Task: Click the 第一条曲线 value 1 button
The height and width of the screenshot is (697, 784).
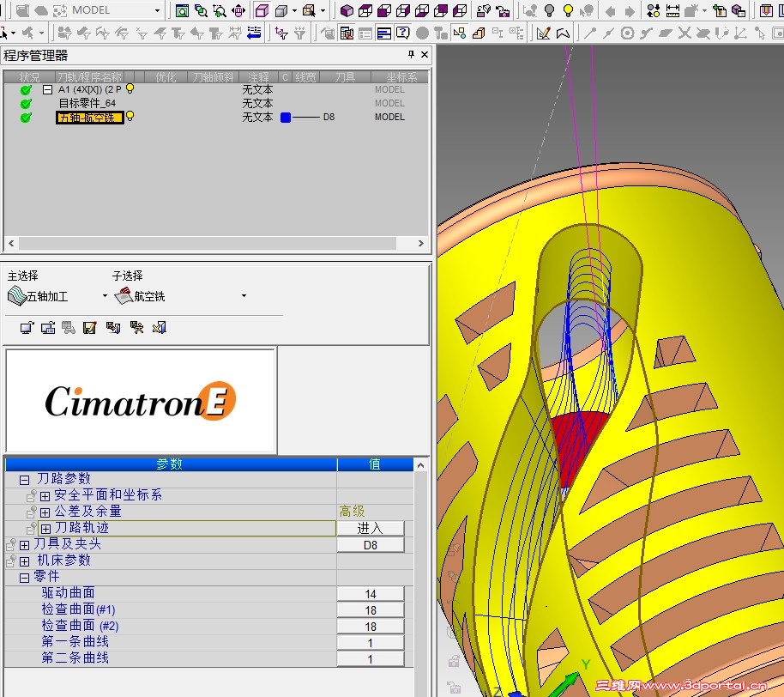Action: pyautogui.click(x=371, y=643)
